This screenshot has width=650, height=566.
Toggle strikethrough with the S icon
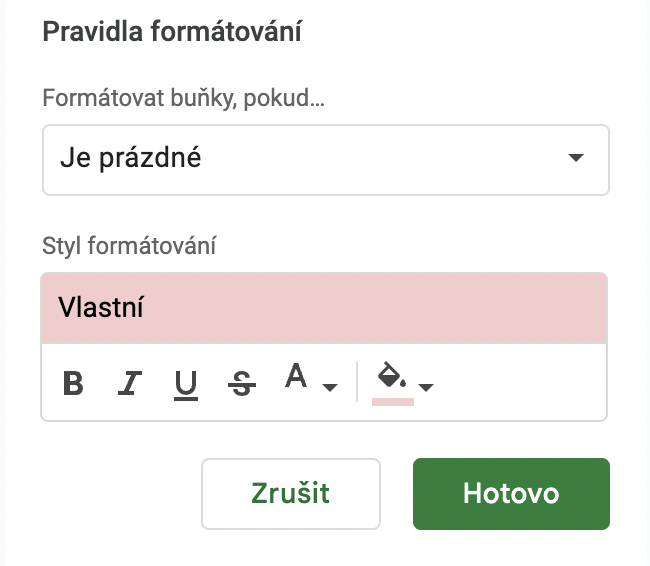(242, 383)
